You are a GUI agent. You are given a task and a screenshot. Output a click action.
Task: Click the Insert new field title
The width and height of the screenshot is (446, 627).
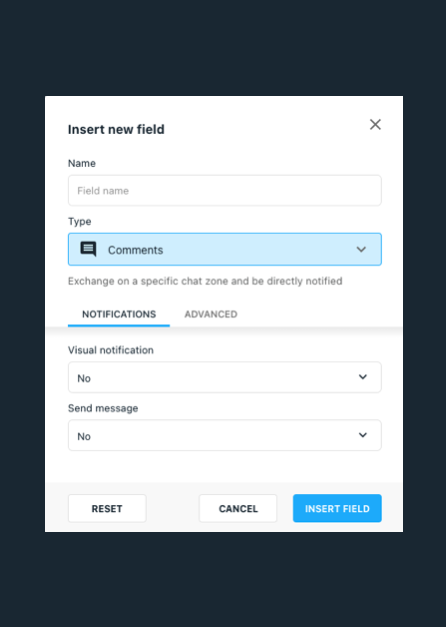coord(116,129)
